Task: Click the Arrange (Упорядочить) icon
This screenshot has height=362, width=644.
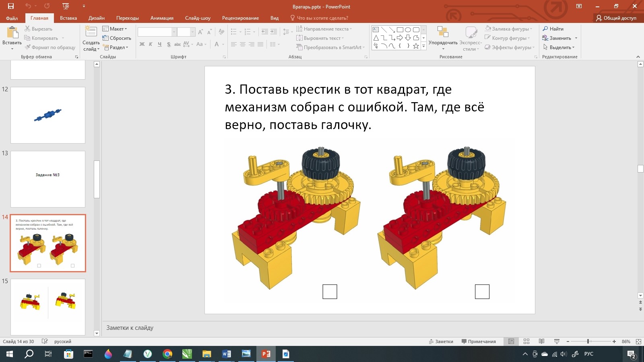Action: tap(443, 33)
